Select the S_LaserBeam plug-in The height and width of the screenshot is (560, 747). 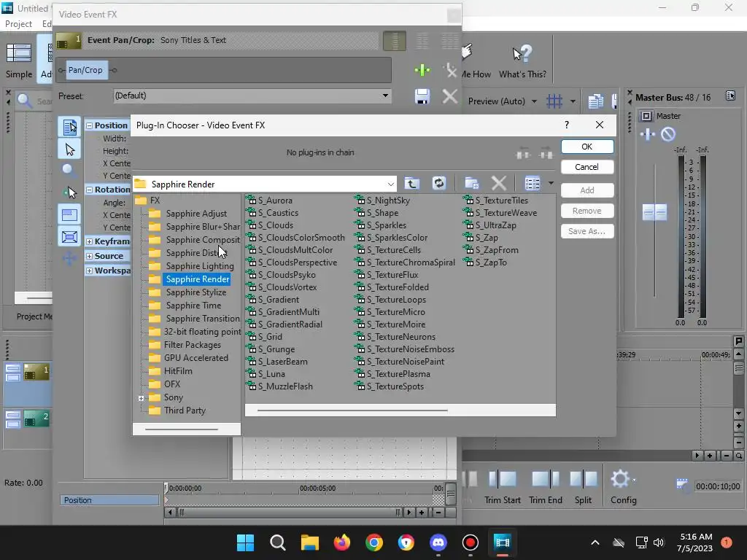pos(282,362)
